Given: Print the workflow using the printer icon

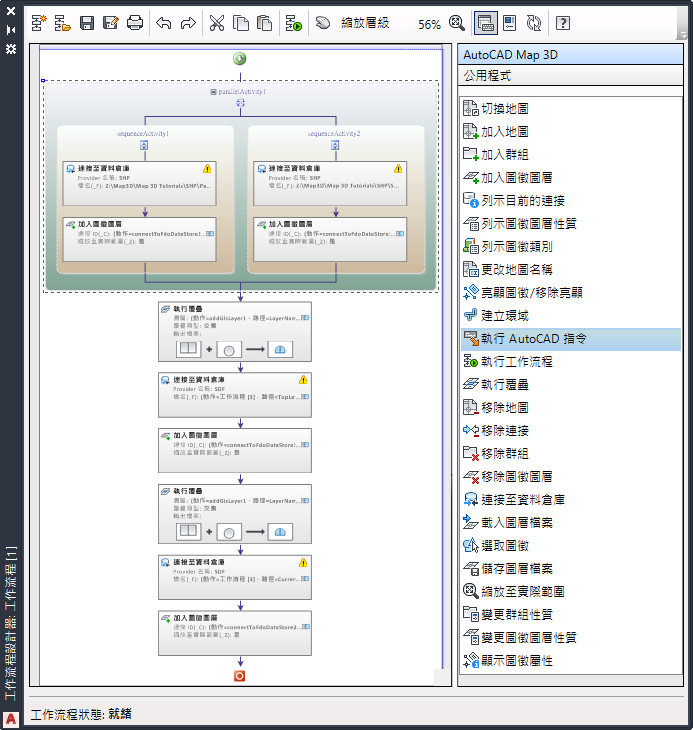Looking at the screenshot, I should (x=135, y=23).
